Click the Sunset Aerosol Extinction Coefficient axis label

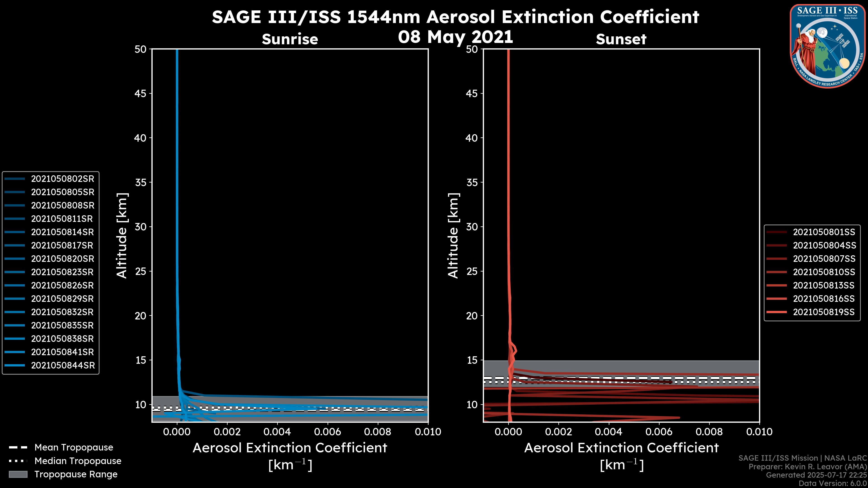point(621,448)
